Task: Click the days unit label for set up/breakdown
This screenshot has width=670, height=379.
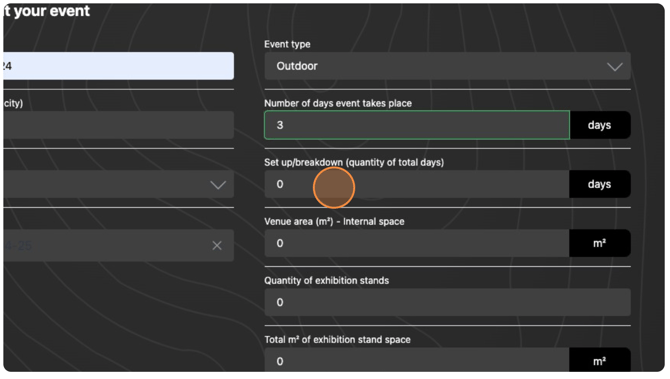Action: tap(599, 184)
